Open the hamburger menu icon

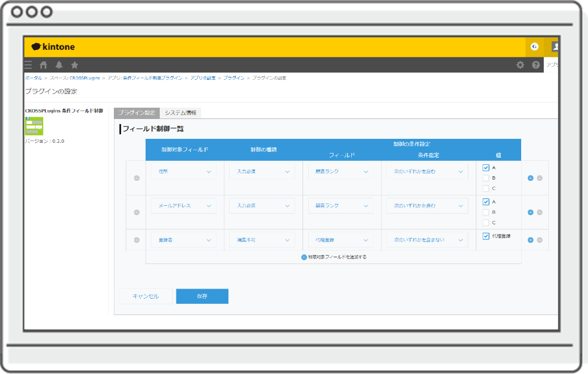[x=28, y=65]
